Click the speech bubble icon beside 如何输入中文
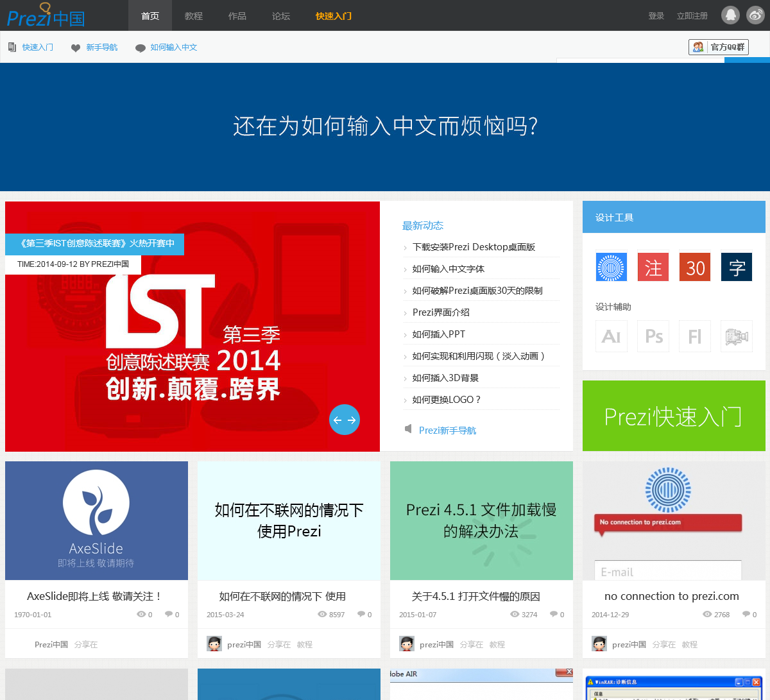Image resolution: width=770 pixels, height=700 pixels. coord(141,48)
